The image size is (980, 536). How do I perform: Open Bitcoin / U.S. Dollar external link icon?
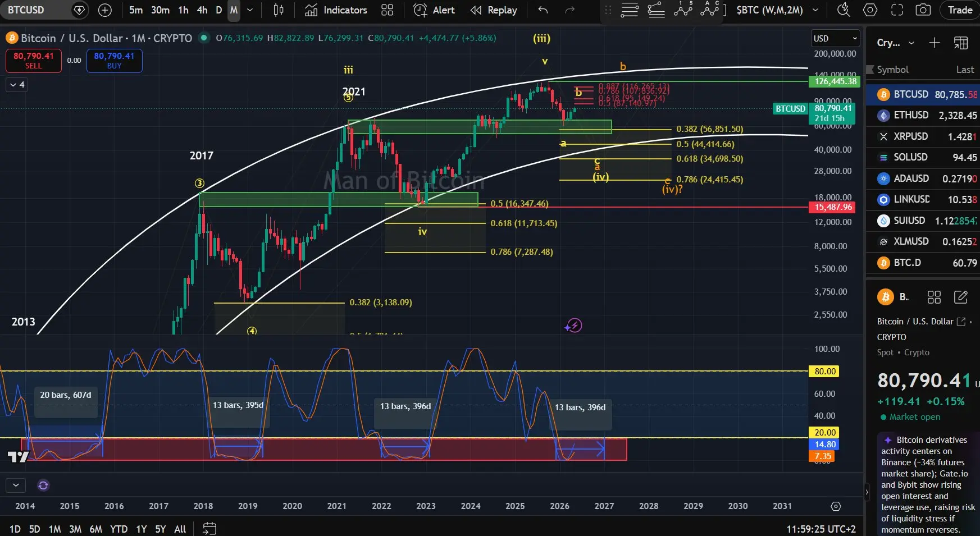[x=961, y=322]
